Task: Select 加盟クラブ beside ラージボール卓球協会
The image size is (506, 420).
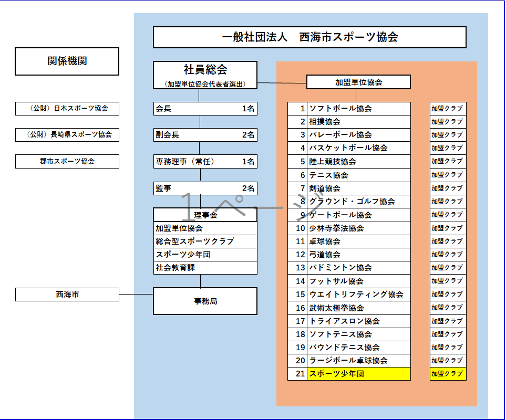Action: tap(448, 361)
